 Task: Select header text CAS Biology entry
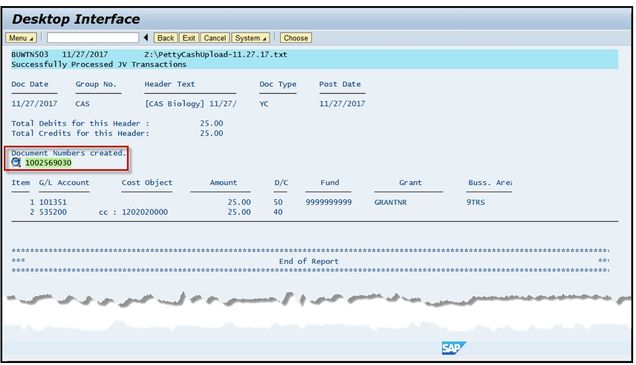coord(191,103)
